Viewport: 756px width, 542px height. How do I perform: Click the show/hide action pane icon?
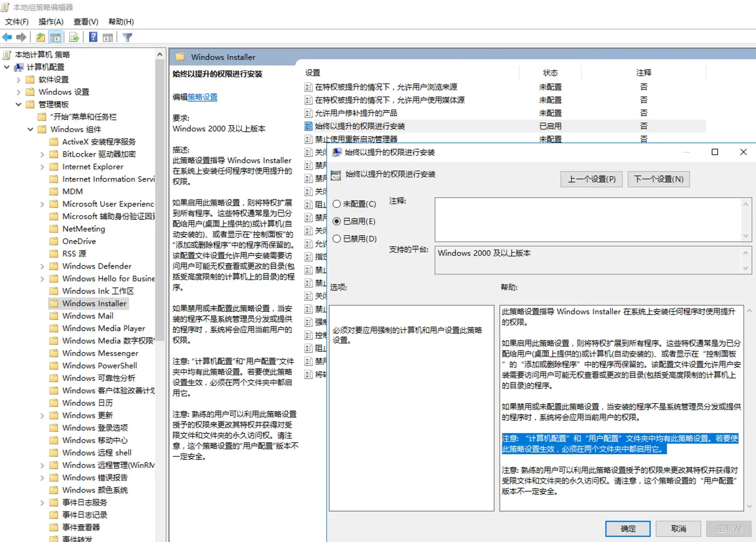108,37
